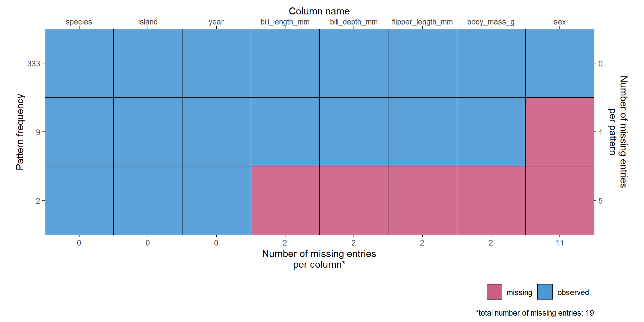644x322 pixels.
Task: Click pattern frequency label 9
Action: (38, 132)
